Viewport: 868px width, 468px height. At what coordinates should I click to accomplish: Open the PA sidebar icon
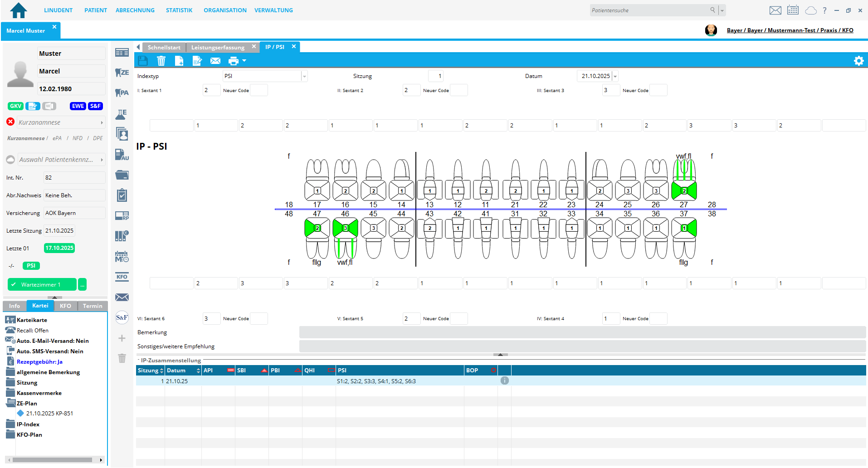pyautogui.click(x=122, y=93)
